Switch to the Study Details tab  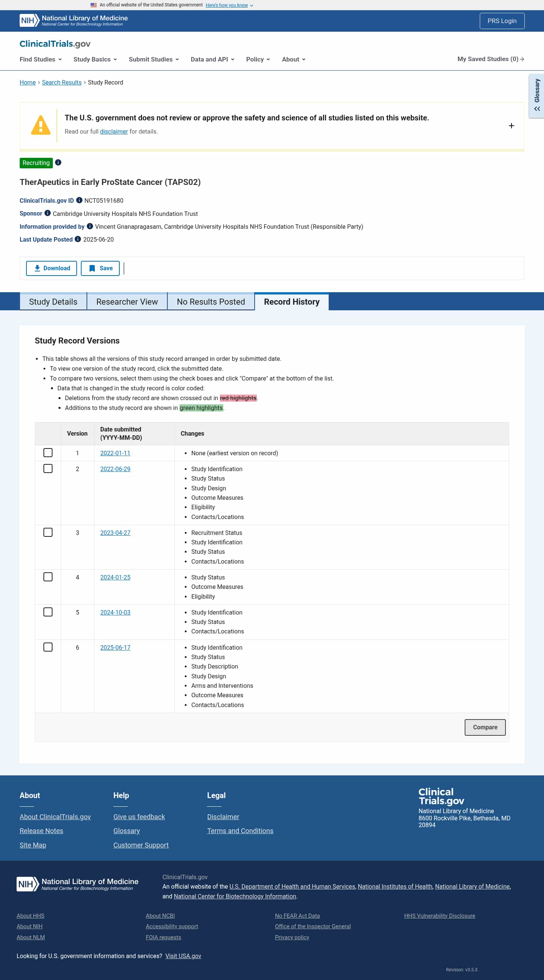click(53, 302)
